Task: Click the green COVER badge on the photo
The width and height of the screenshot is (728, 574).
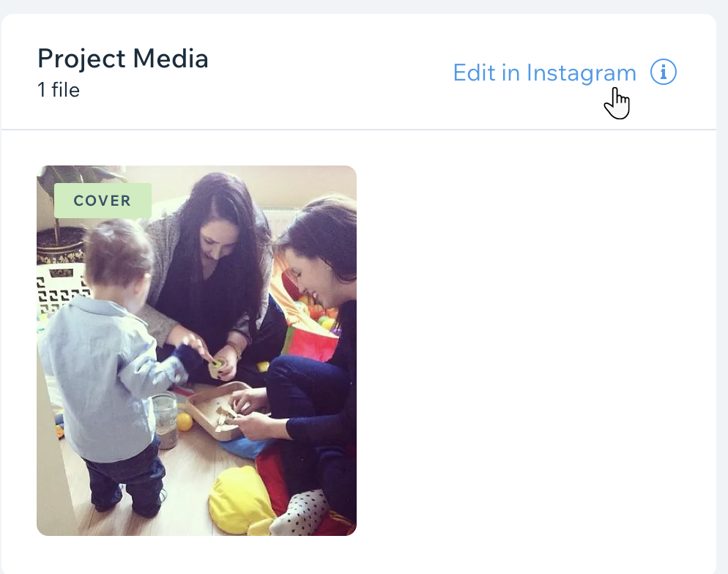Action: [x=103, y=201]
